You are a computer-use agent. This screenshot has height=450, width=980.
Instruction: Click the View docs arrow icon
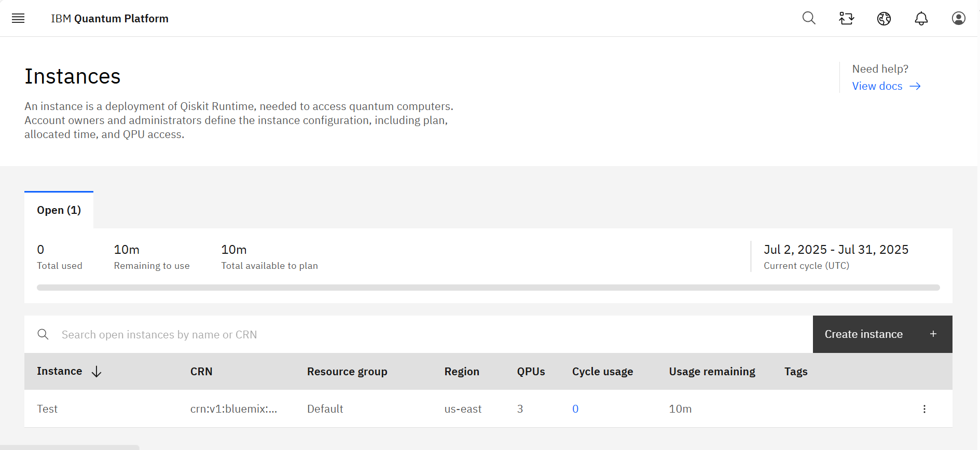[915, 86]
